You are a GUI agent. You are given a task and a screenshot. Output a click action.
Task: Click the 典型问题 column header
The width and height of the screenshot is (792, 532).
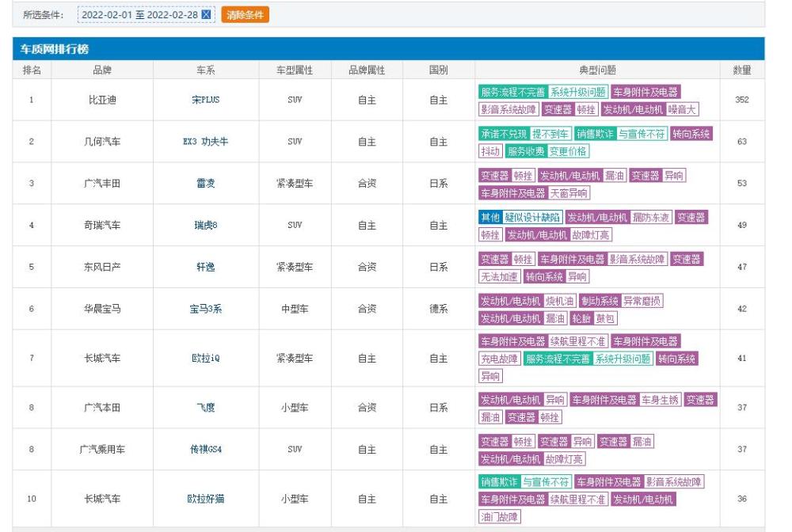(597, 70)
